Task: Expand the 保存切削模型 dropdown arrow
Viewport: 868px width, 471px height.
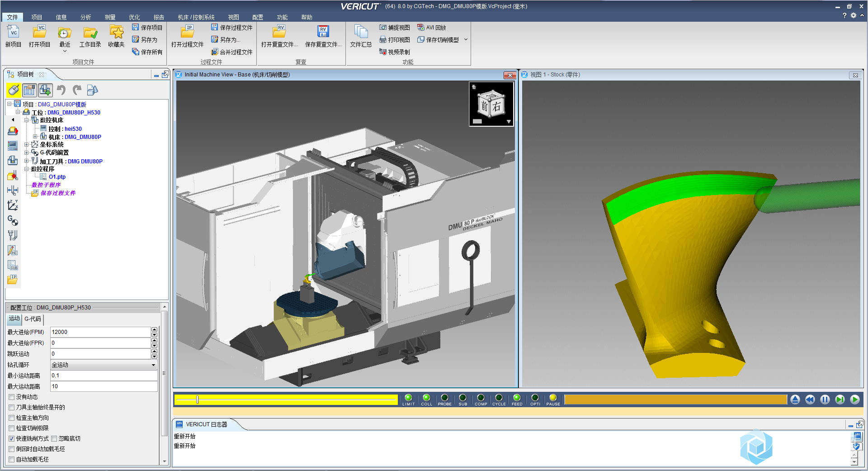Action: click(466, 40)
